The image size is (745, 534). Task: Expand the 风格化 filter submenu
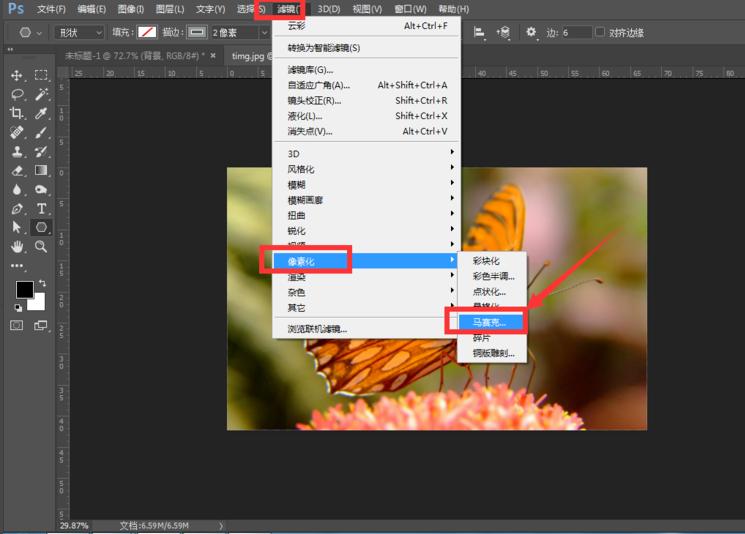[365, 169]
